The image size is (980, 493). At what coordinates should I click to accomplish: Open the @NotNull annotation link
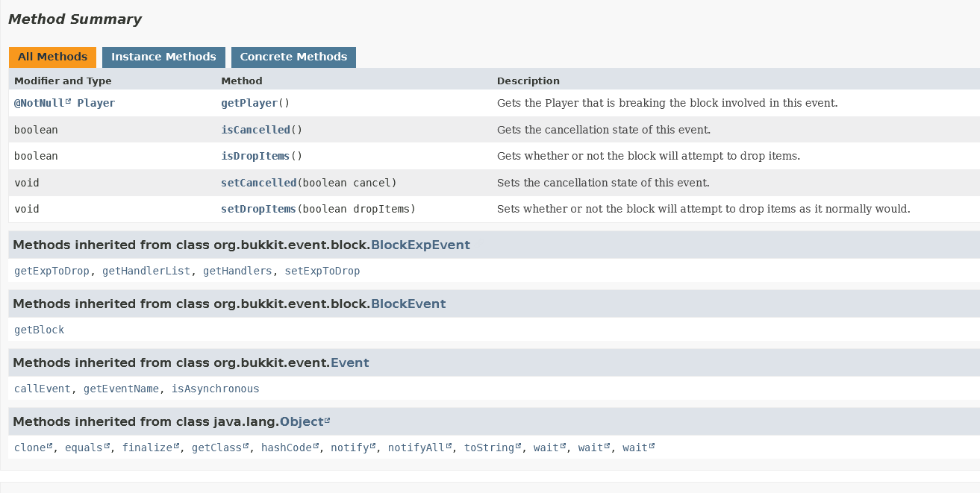(39, 103)
